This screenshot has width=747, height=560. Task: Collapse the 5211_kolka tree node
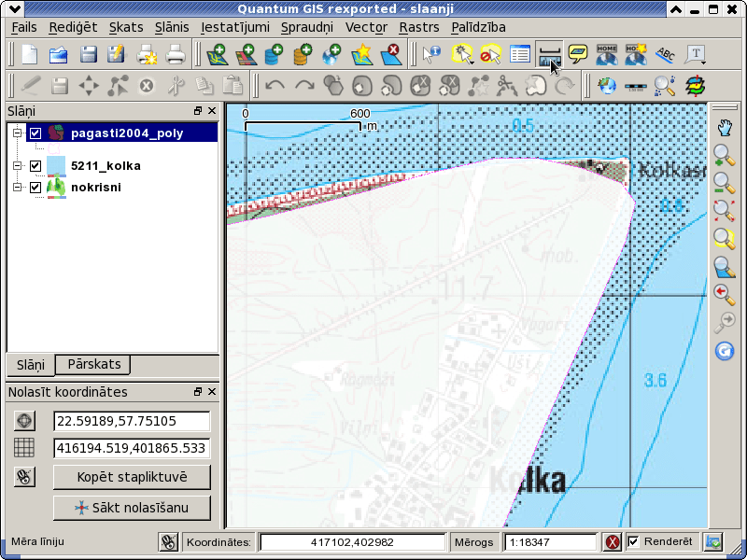(18, 166)
